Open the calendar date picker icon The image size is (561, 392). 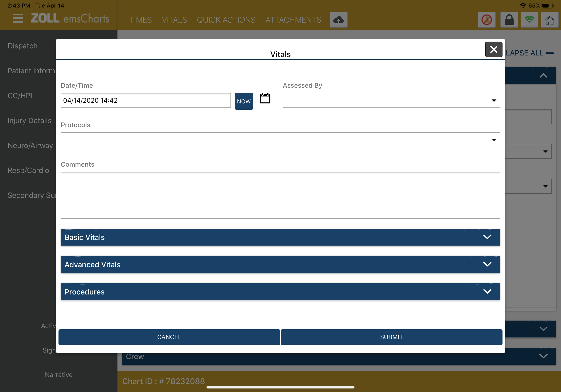pyautogui.click(x=265, y=98)
